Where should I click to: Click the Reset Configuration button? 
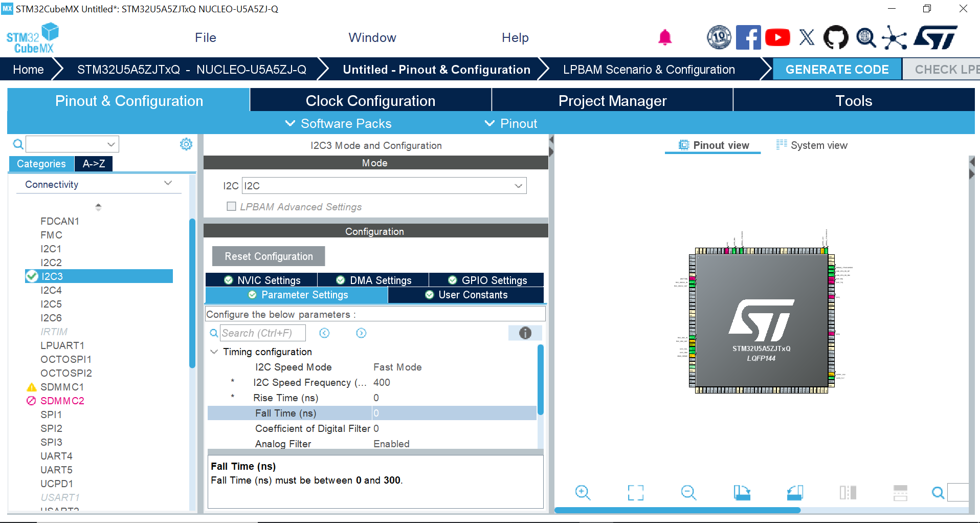tap(269, 256)
